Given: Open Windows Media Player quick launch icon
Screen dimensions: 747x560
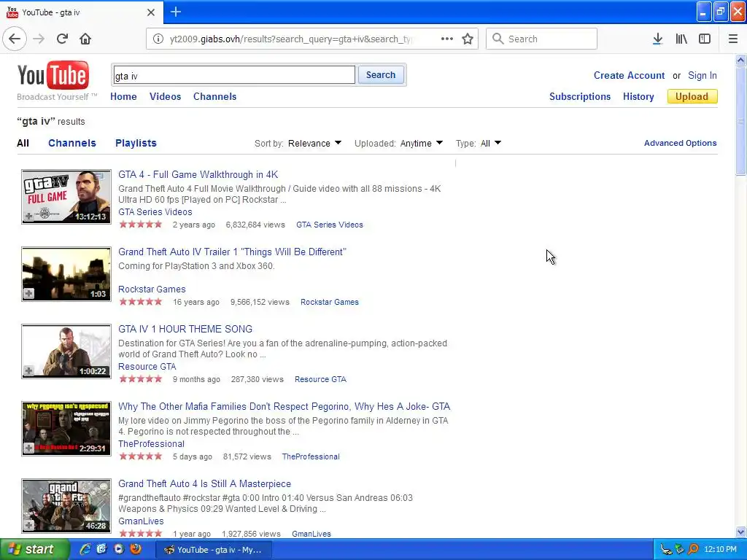Looking at the screenshot, I should click(119, 549).
